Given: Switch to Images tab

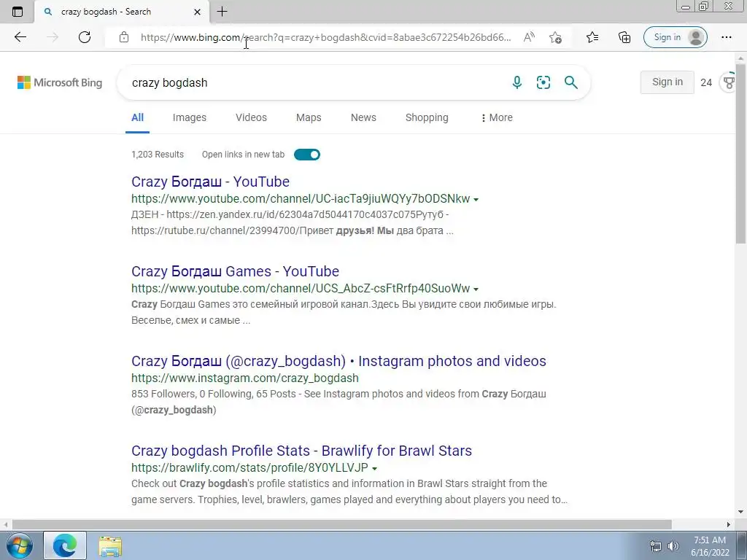Looking at the screenshot, I should (x=189, y=117).
